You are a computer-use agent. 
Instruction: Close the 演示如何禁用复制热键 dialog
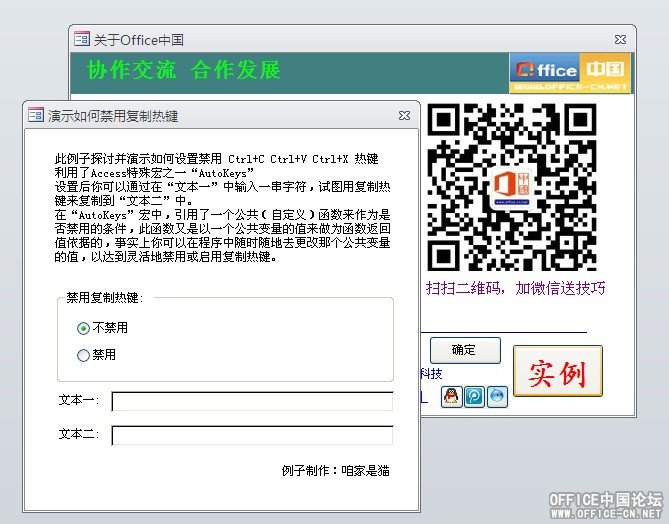(404, 116)
